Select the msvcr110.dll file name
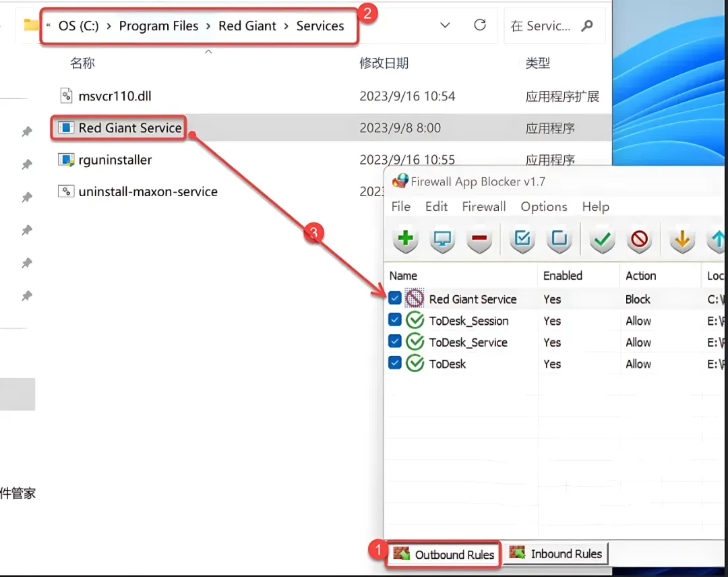 (115, 96)
